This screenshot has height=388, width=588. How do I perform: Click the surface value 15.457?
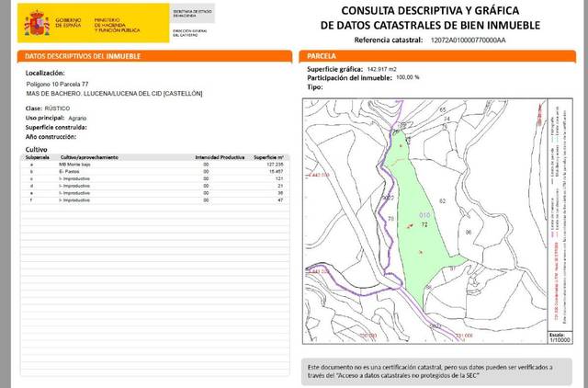[276, 172]
